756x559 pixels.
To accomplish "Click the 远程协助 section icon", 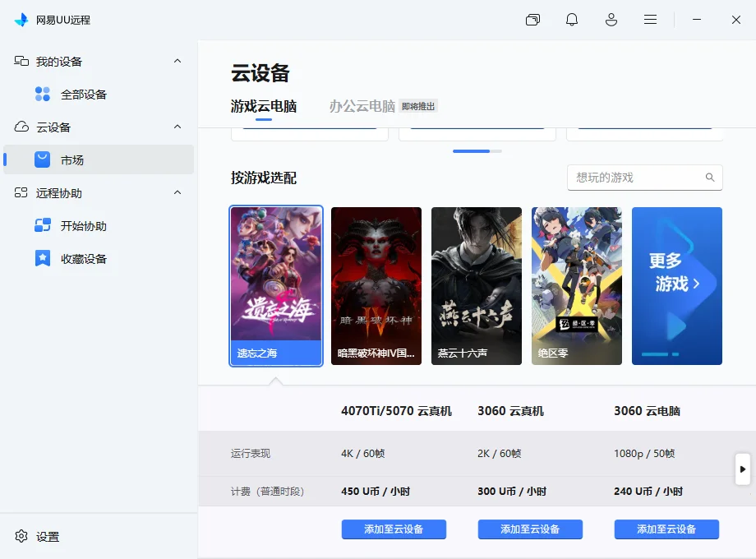I will (21, 193).
